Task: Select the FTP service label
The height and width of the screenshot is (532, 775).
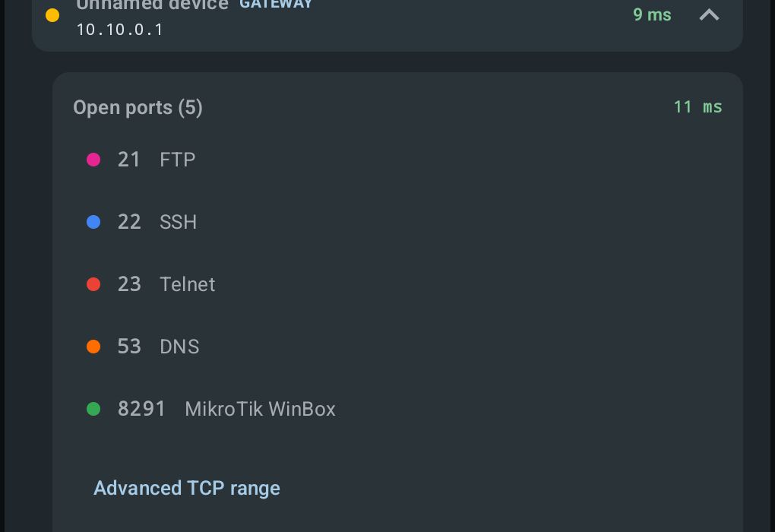Action: click(x=178, y=160)
